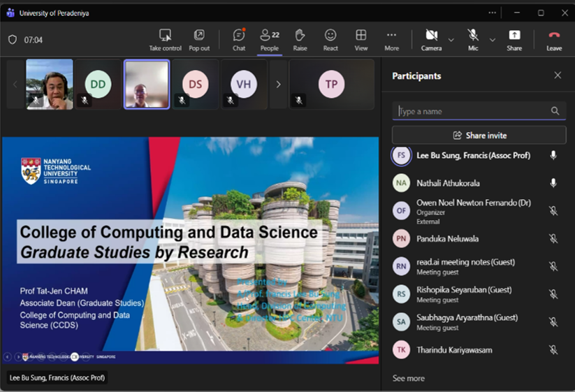Turn on the Camera

coord(431,40)
